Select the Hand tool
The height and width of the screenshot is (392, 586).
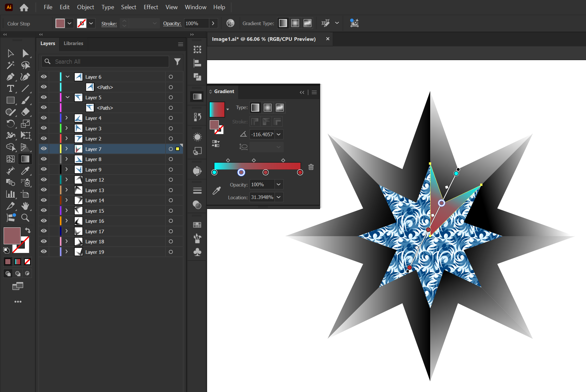click(x=25, y=206)
